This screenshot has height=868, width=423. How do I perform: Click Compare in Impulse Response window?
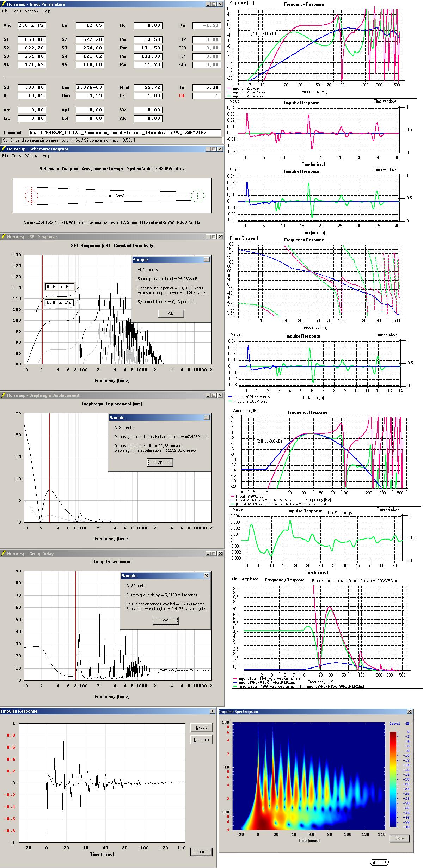pos(201,740)
